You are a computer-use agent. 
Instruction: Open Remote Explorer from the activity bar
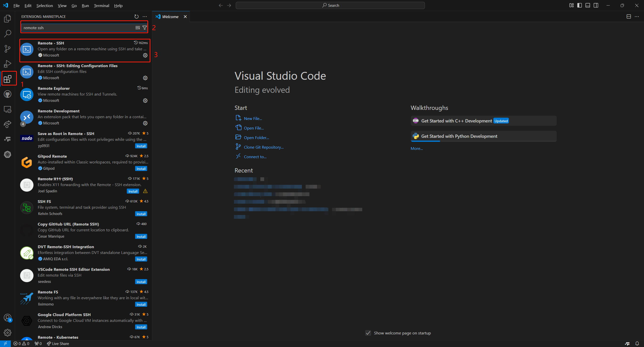[8, 109]
